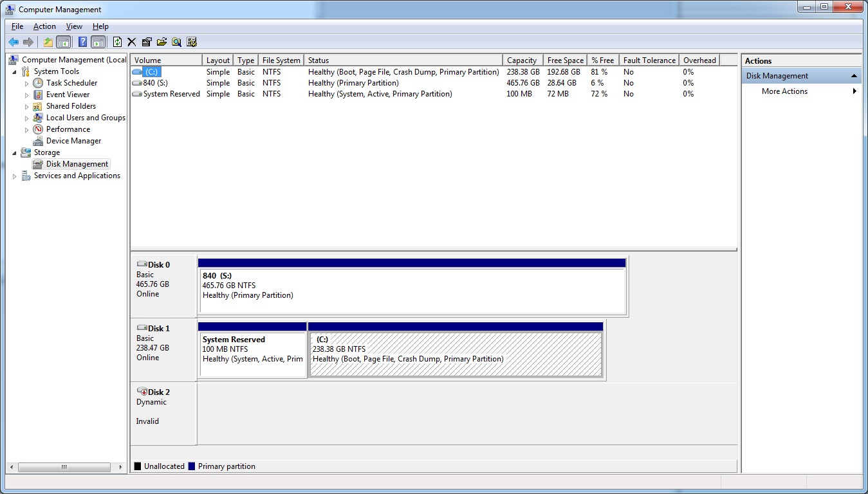This screenshot has width=868, height=494.
Task: Click the black Unallocated legend swatch
Action: tap(138, 466)
